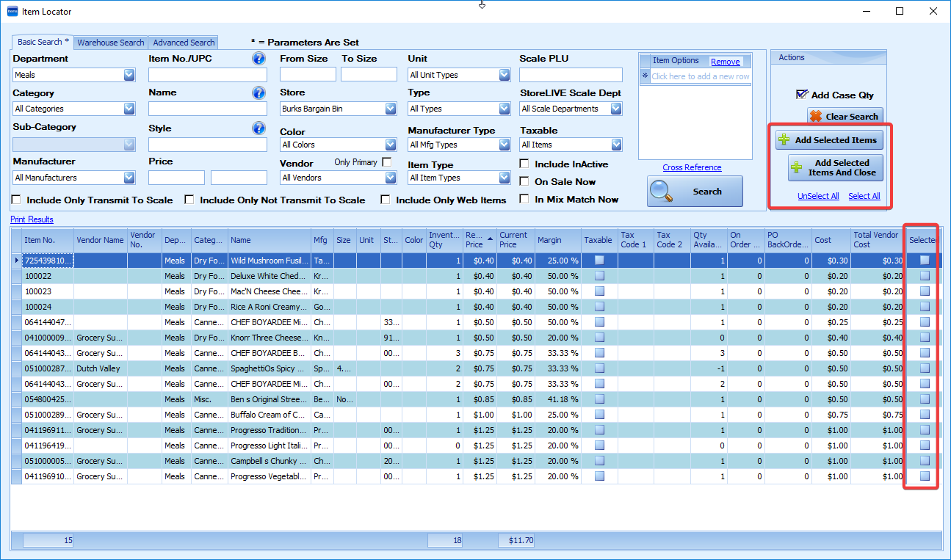Click the magnifying glass Search button
This screenshot has width=951, height=560.
coord(695,192)
